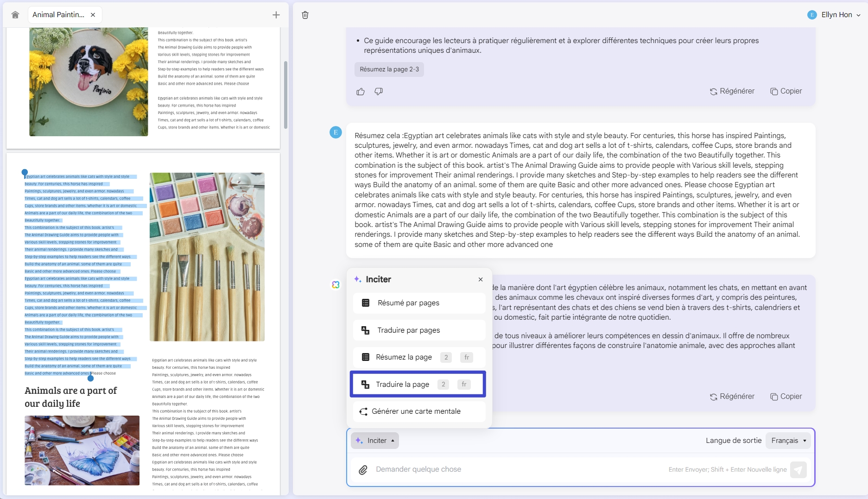Click the home icon
This screenshot has width=868, height=499.
pos(15,14)
